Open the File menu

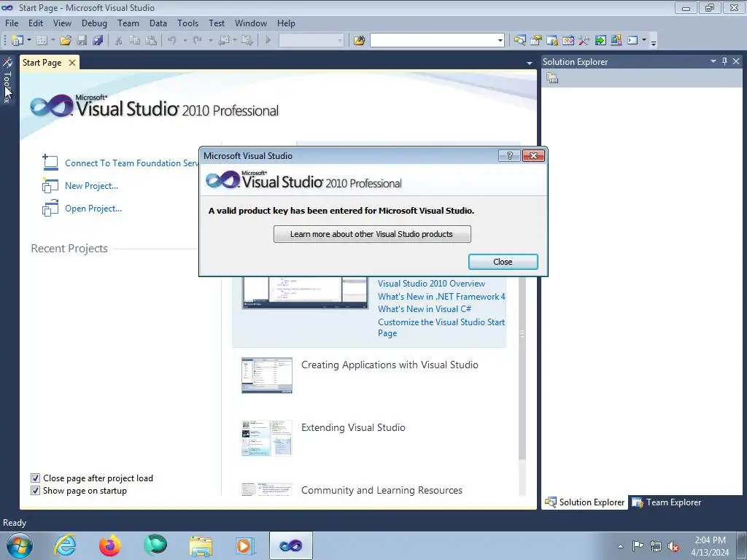12,23
